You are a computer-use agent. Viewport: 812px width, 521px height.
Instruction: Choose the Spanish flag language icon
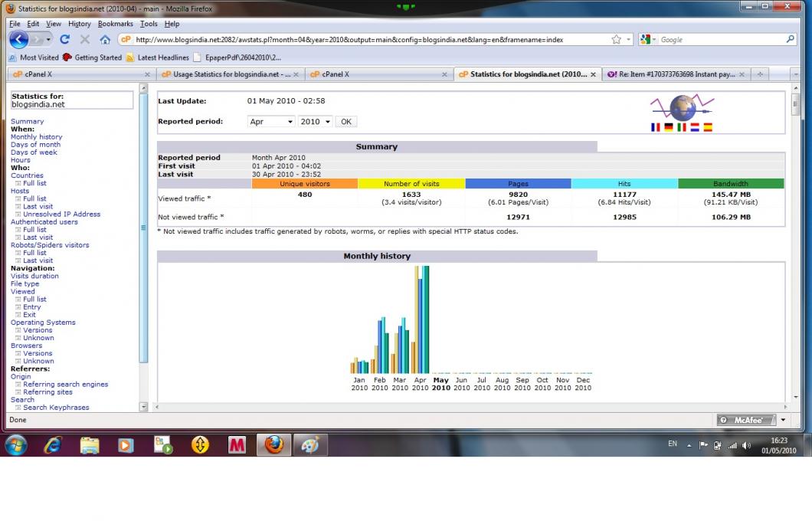(x=707, y=128)
